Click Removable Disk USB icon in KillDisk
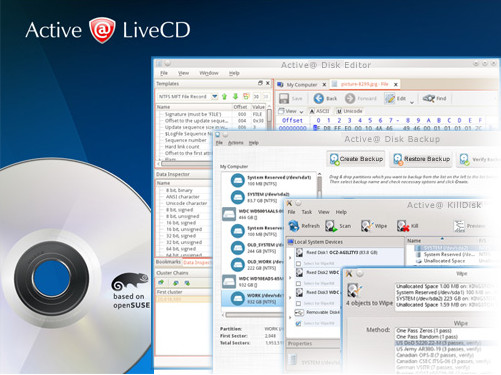Image resolution: width=501 pixels, height=375 pixels. pyautogui.click(x=299, y=312)
